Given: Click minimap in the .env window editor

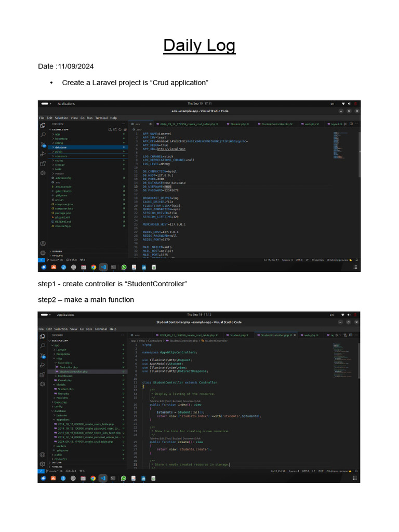Looking at the screenshot, I should pyautogui.click(x=340, y=145).
